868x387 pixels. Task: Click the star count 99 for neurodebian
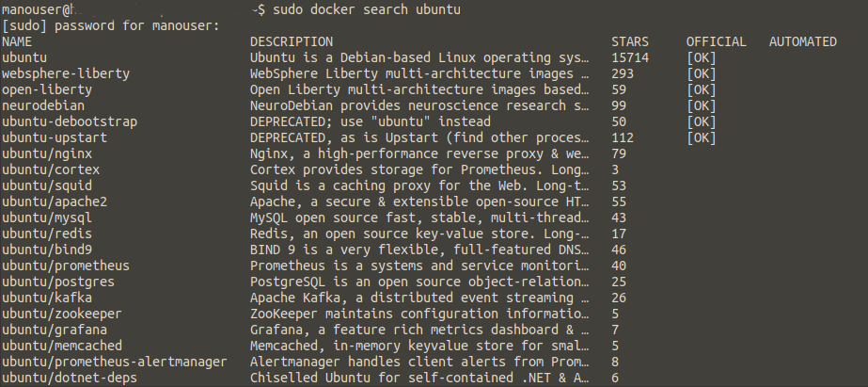coord(619,105)
